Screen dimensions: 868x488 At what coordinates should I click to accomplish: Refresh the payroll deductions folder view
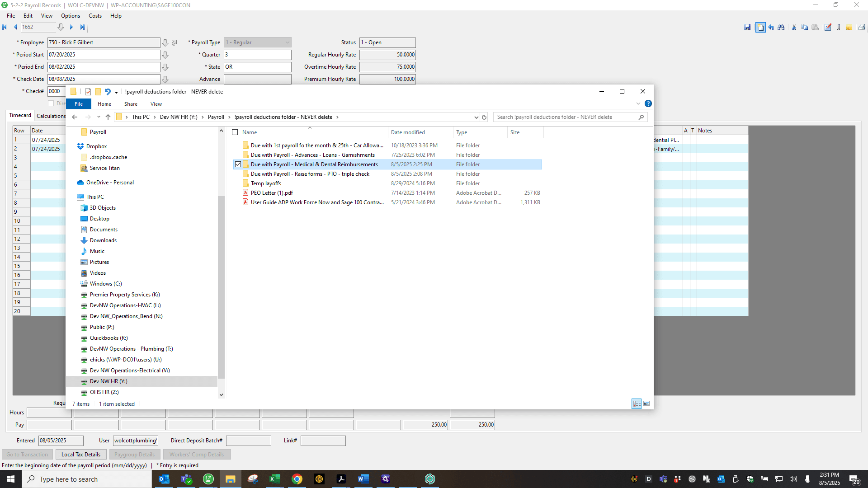pyautogui.click(x=484, y=117)
